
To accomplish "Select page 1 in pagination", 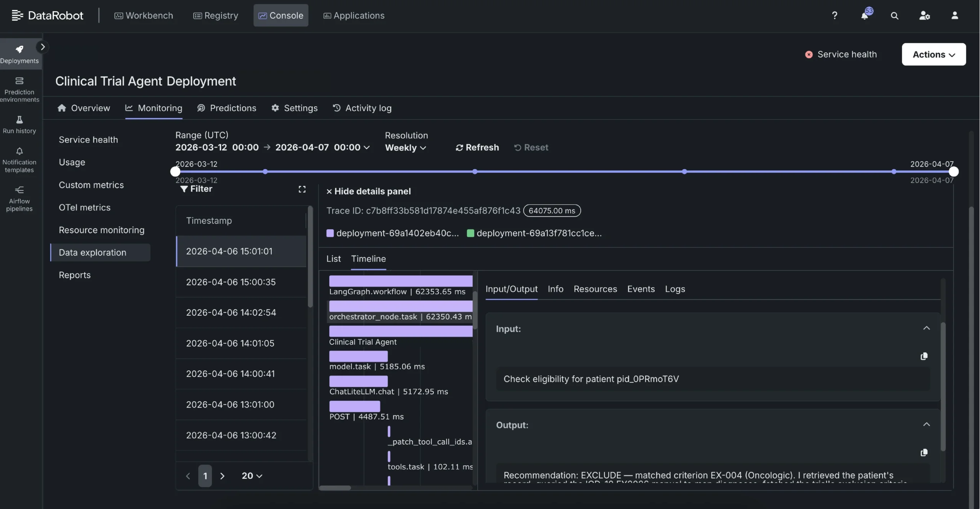I will pos(205,476).
